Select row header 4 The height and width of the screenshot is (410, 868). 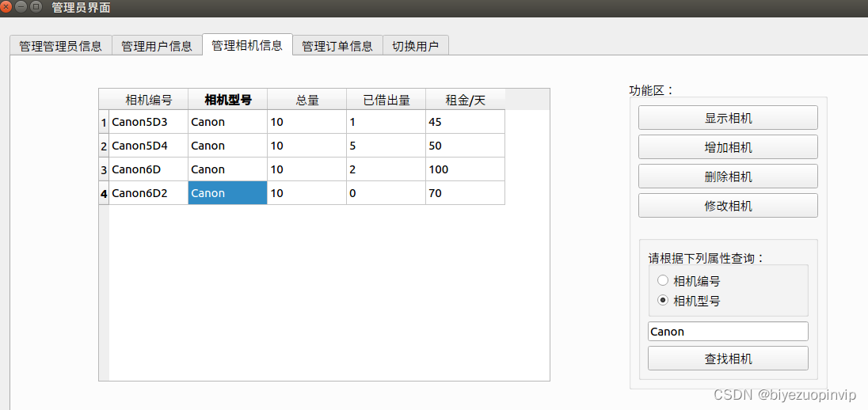point(104,193)
